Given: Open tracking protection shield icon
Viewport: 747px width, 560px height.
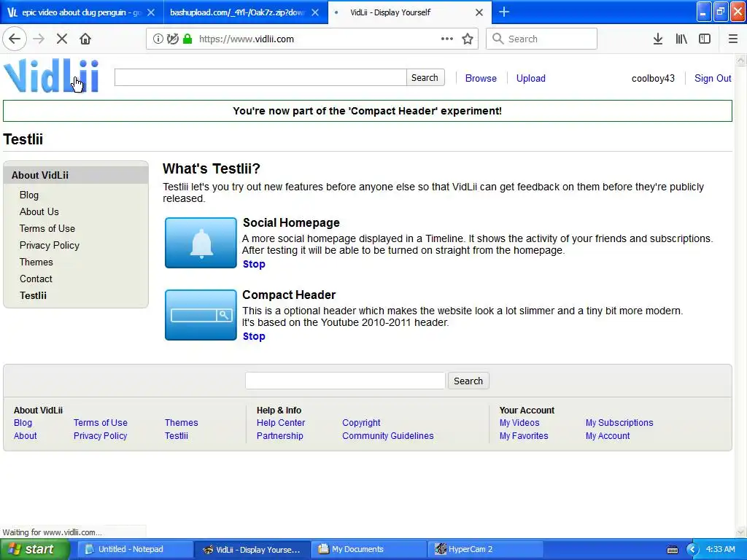Looking at the screenshot, I should (172, 39).
